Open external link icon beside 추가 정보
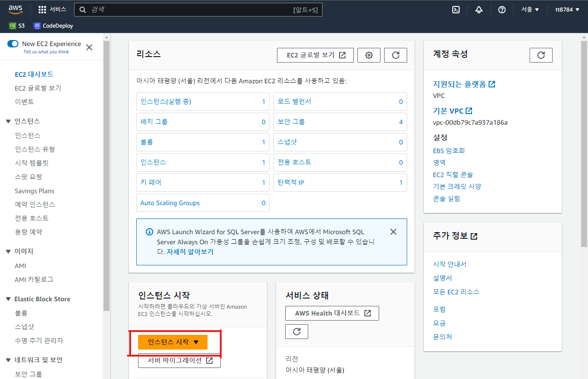Viewport: 588px width, 379px height. 474,236
